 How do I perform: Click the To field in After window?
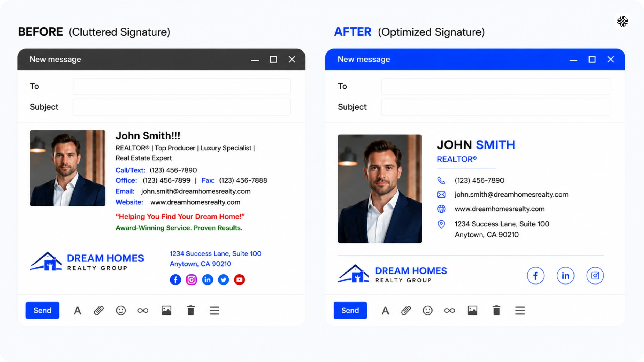pos(496,86)
